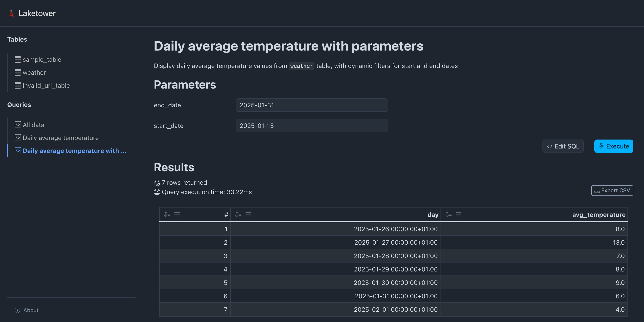Click the sort icon on the # column

[x=167, y=214]
